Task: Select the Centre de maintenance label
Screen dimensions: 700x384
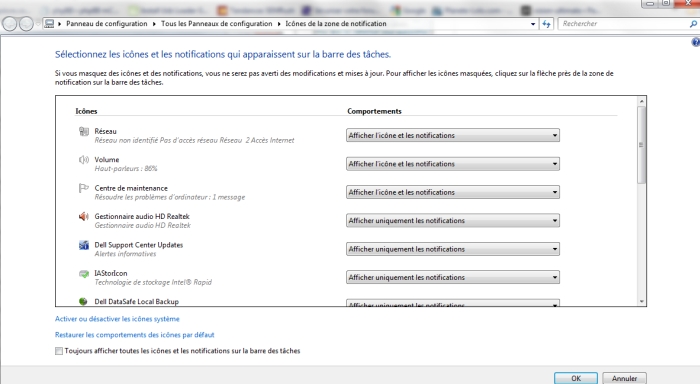Action: [x=131, y=188]
